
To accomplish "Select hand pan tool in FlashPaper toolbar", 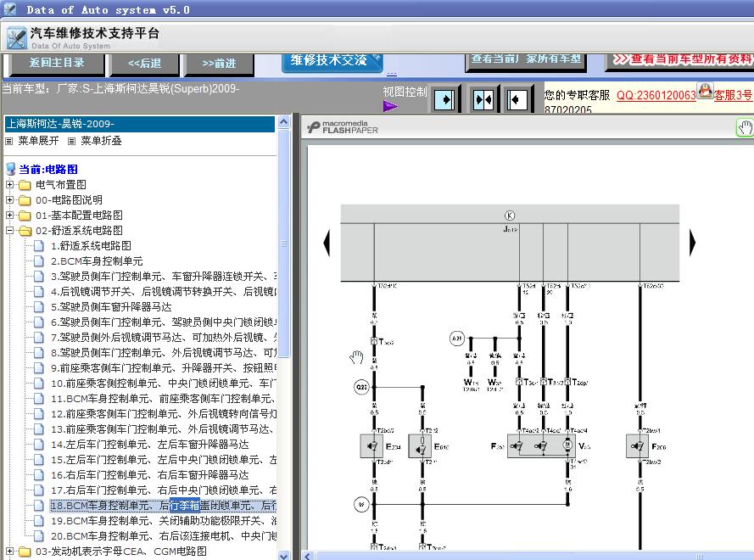I will coord(745,128).
